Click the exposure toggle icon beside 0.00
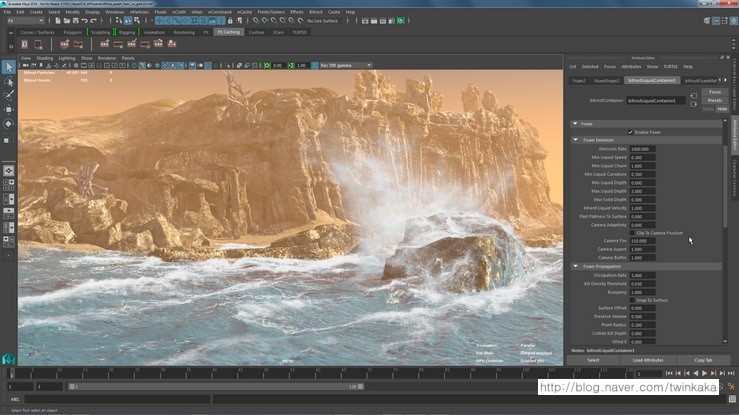The height and width of the screenshot is (415, 739). click(267, 65)
